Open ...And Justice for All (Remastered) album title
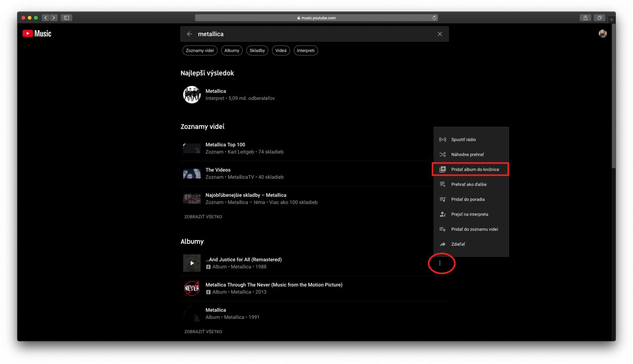Image resolution: width=633 pixels, height=364 pixels. [244, 260]
